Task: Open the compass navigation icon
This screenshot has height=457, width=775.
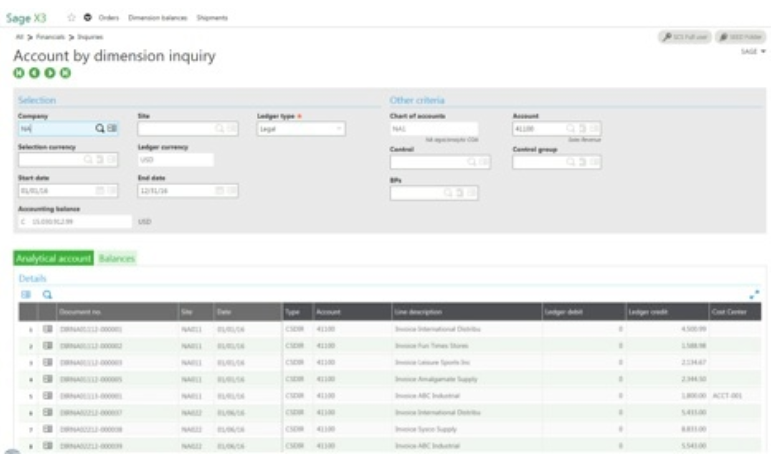Action: click(x=87, y=17)
